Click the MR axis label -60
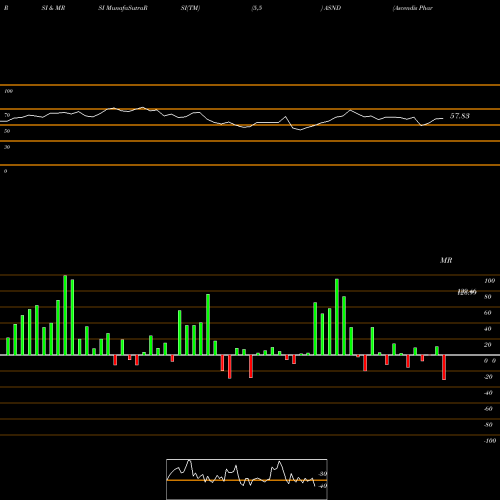The image size is (500, 500). click(x=488, y=409)
